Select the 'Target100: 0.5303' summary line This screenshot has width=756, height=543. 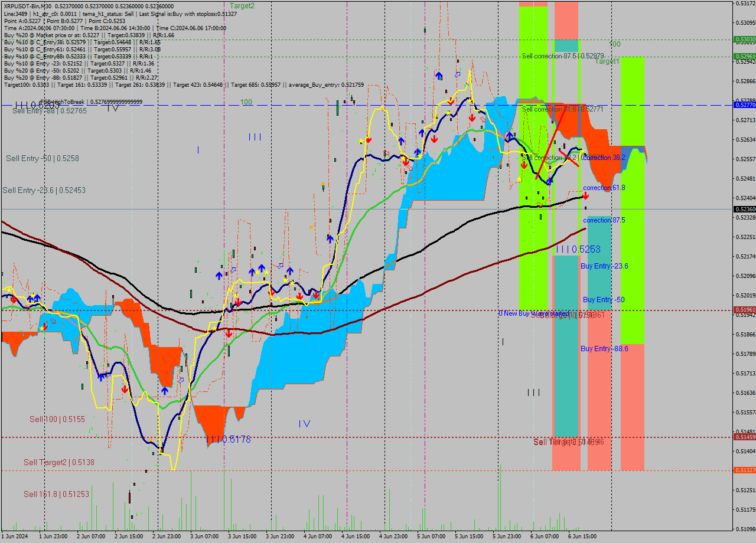(x=184, y=84)
